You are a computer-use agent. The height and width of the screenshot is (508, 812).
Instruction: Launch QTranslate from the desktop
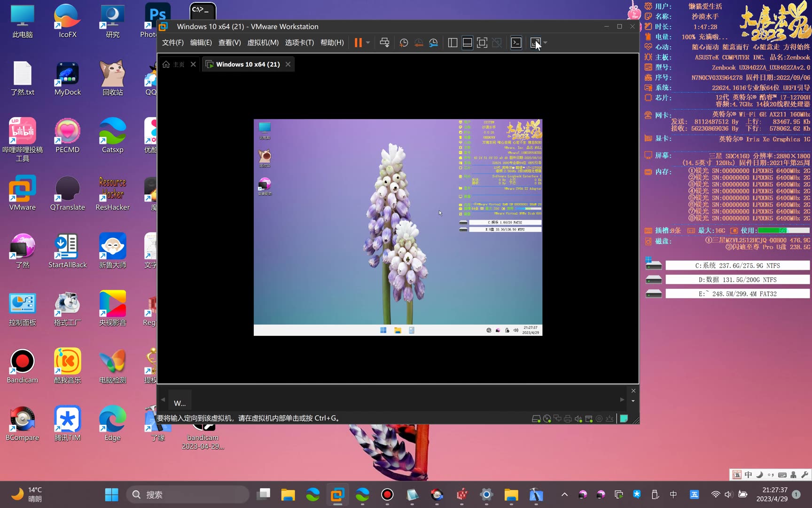[68, 194]
